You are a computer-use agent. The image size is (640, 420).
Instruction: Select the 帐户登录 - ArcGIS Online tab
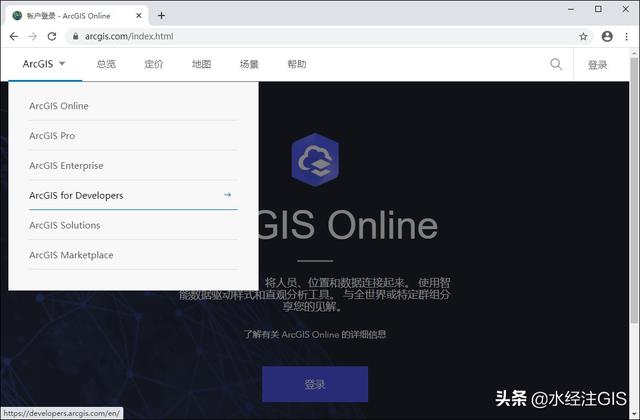(76, 16)
